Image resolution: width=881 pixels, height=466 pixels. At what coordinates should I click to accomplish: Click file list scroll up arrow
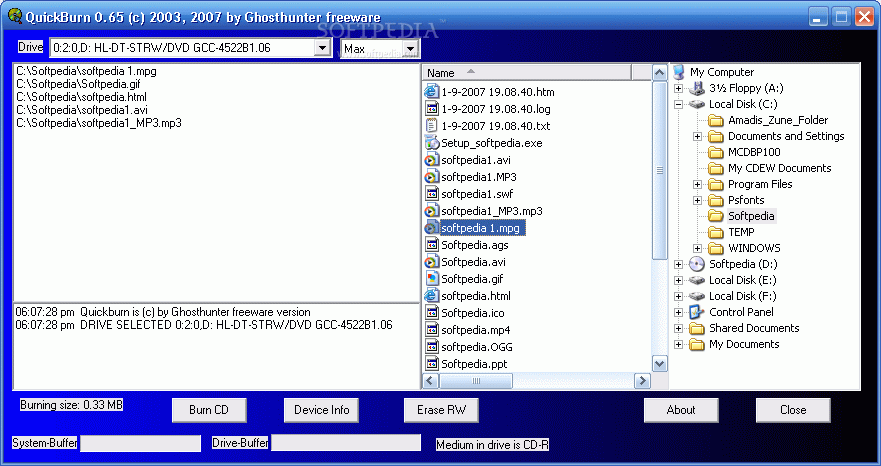tap(660, 73)
